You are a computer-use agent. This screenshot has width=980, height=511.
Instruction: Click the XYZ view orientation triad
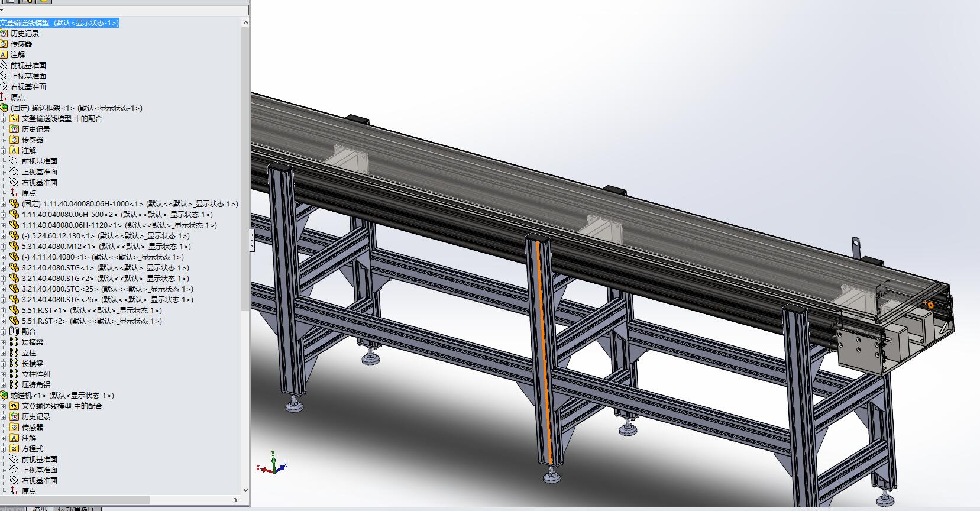tap(273, 463)
